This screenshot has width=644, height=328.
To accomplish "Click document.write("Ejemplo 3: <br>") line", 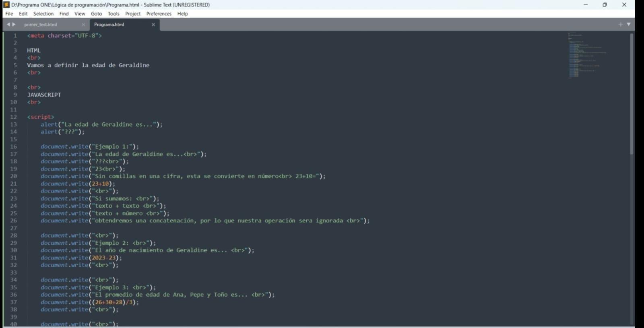I will pos(98,287).
